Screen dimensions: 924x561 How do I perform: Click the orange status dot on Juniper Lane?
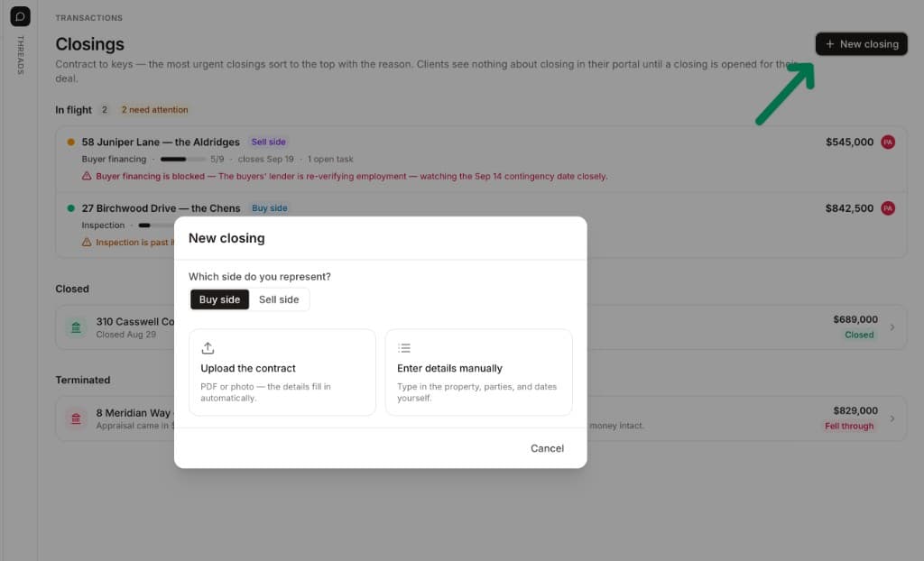coord(70,142)
